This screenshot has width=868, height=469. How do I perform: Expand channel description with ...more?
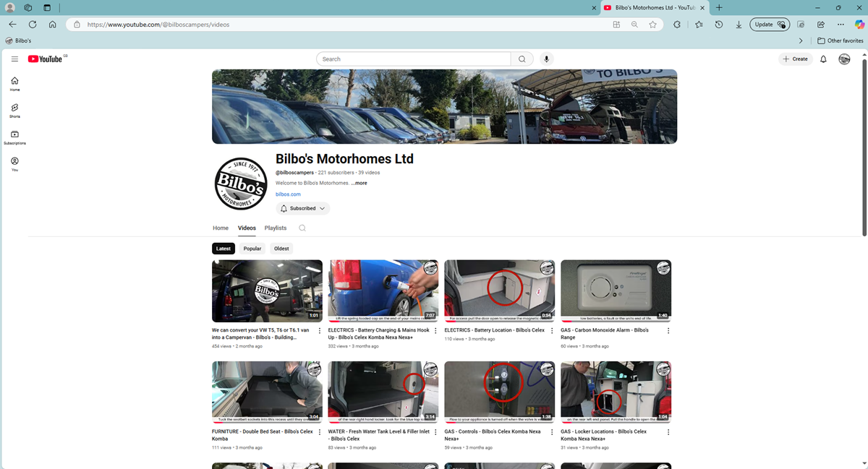(x=359, y=184)
